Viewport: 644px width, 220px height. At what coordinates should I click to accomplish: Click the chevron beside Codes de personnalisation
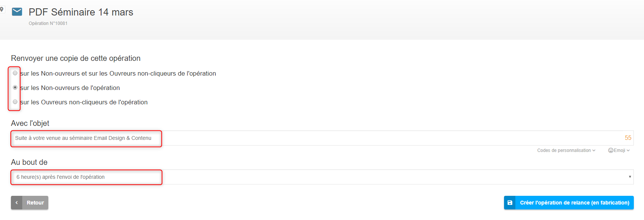pos(594,150)
